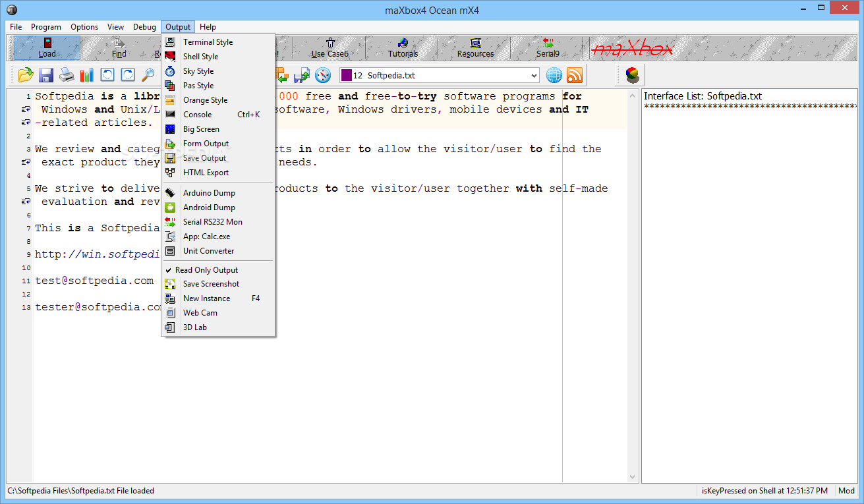Image resolution: width=864 pixels, height=504 pixels.
Task: Click the Load toolbar button
Action: click(47, 48)
